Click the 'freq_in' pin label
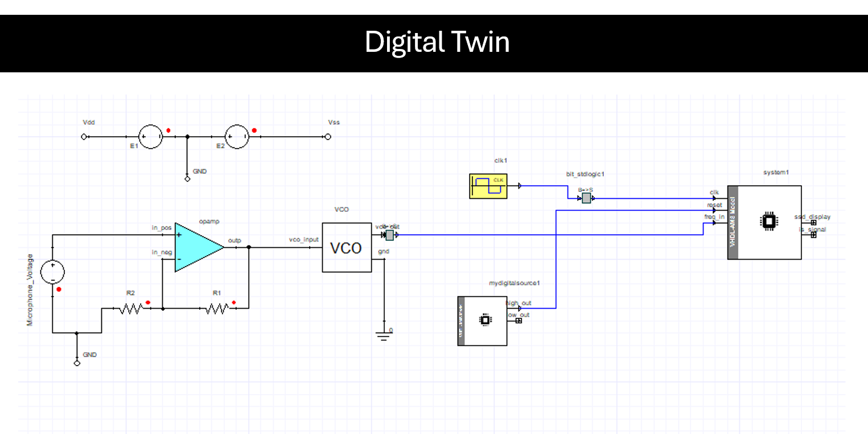 tap(714, 217)
